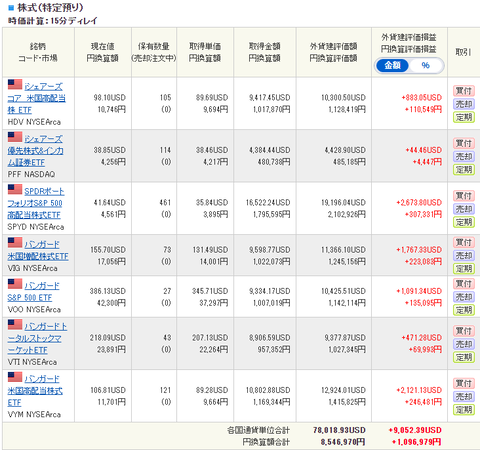The image size is (480, 450).
Task: Sell SPYD using its 売却 button
Action: tap(463, 209)
